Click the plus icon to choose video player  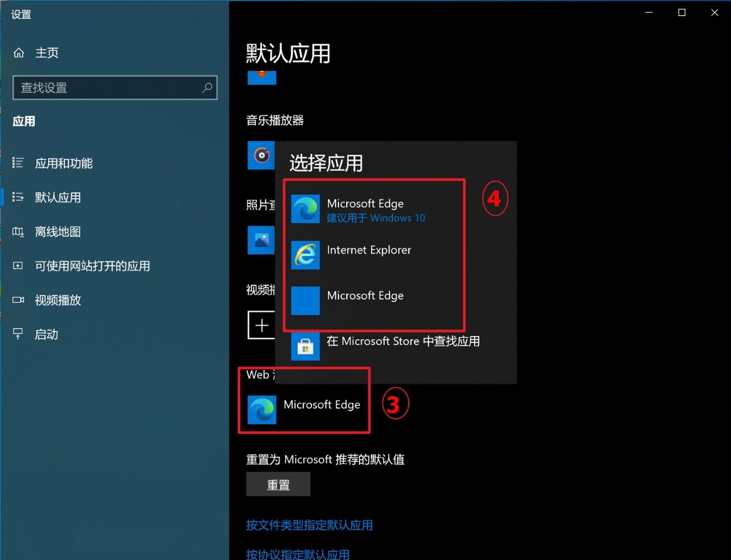pyautogui.click(x=261, y=325)
